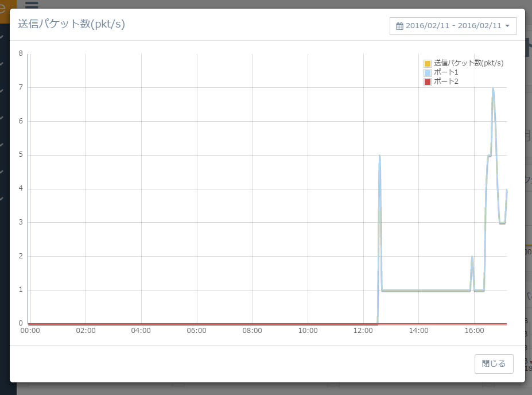This screenshot has height=395, width=532.
Task: Click the red ポート2 legend square
Action: coord(427,82)
